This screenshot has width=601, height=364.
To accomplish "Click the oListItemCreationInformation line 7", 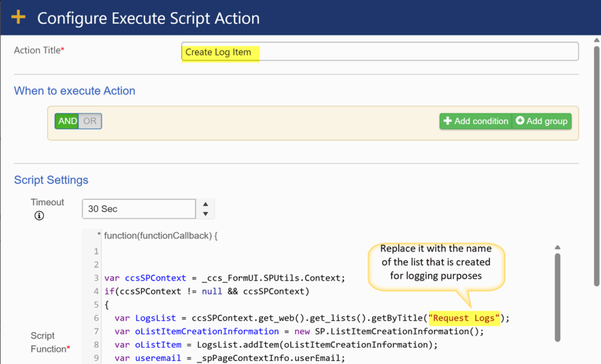I will pos(299,331).
